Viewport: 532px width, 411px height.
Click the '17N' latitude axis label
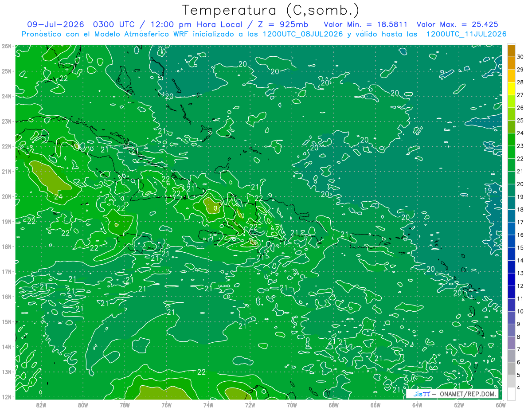click(7, 271)
